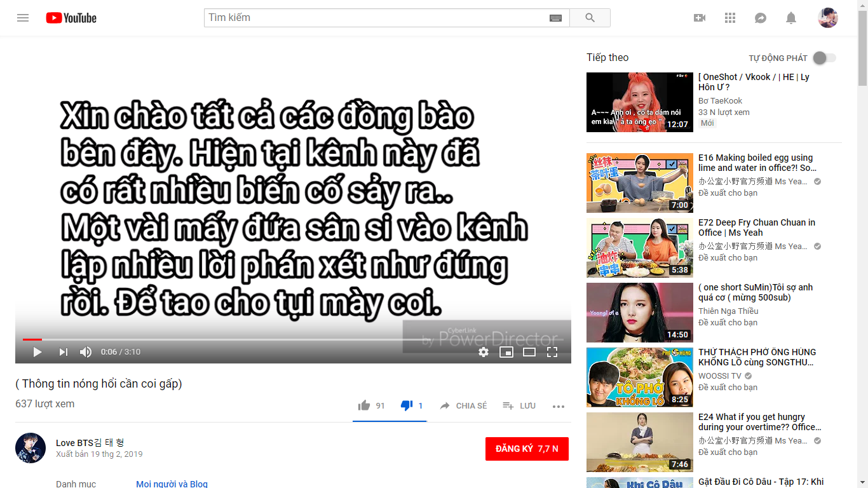The width and height of the screenshot is (868, 488).
Task: Open THỬ THÁCH PHỞ ÔNG HÙNG thumbnail
Action: 640,377
